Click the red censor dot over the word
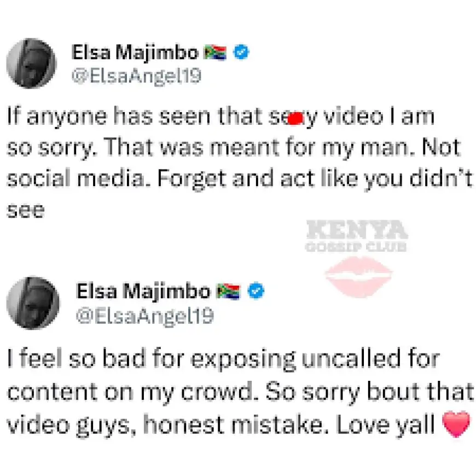Screen dimensions: 476x476 click(295, 118)
